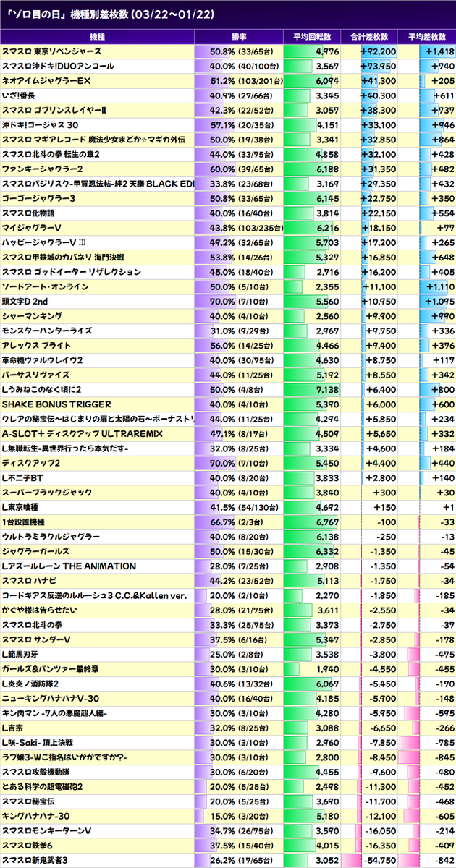Select the ウルトラミラクルジャグラー row name

pyautogui.click(x=51, y=537)
